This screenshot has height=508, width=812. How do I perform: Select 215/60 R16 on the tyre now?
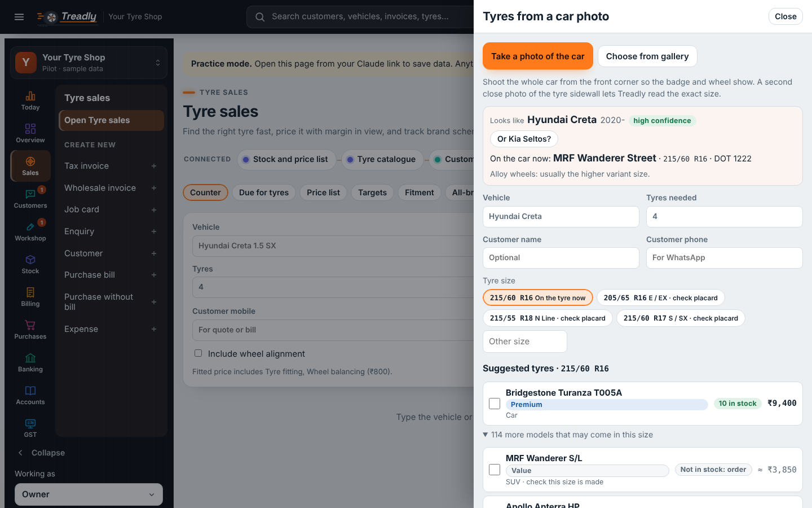(x=538, y=297)
